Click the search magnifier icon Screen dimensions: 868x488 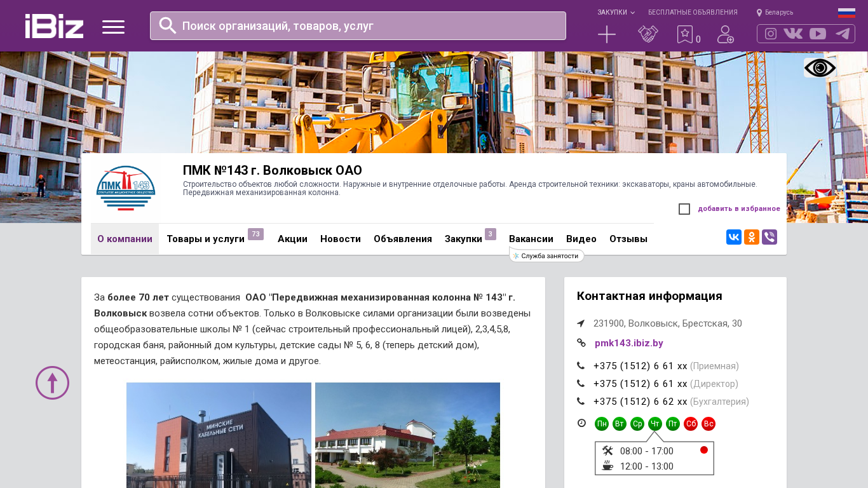[167, 25]
